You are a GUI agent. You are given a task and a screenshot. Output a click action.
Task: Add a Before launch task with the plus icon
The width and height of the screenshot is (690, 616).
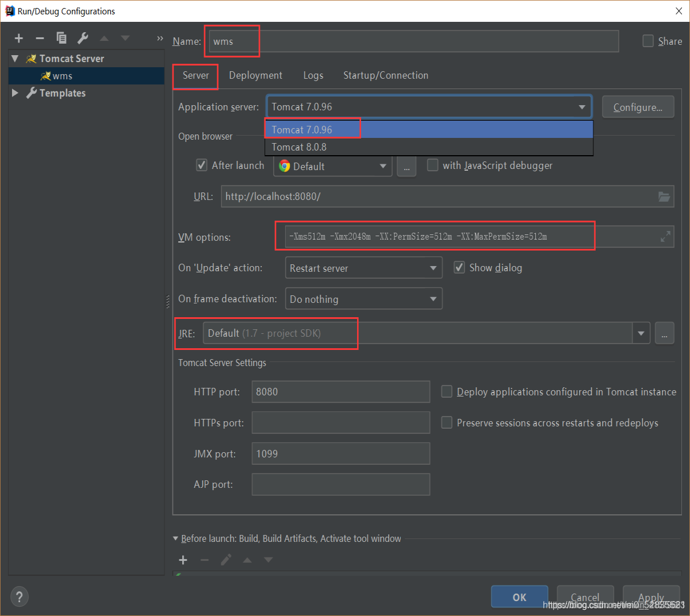183,560
